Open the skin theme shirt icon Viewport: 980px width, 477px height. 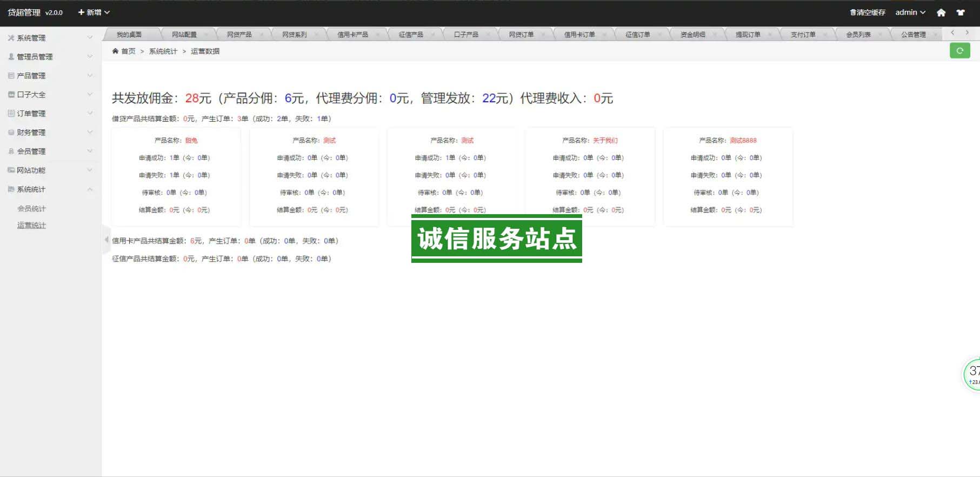(961, 12)
